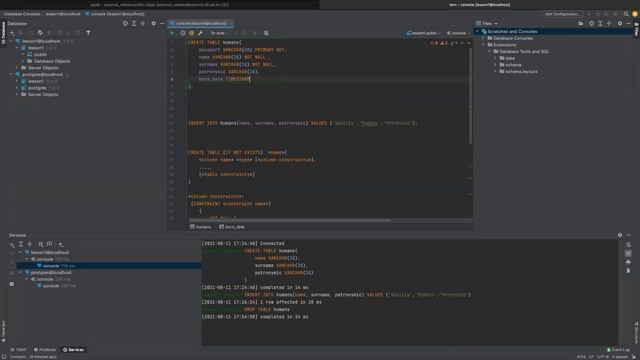Click the data source properties icon in Database toolbar

(x=40, y=33)
